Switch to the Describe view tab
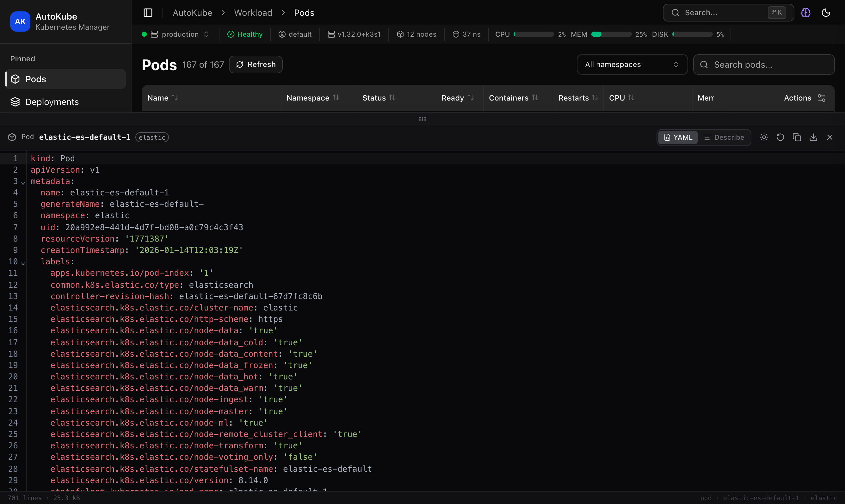The height and width of the screenshot is (504, 845). pyautogui.click(x=724, y=137)
